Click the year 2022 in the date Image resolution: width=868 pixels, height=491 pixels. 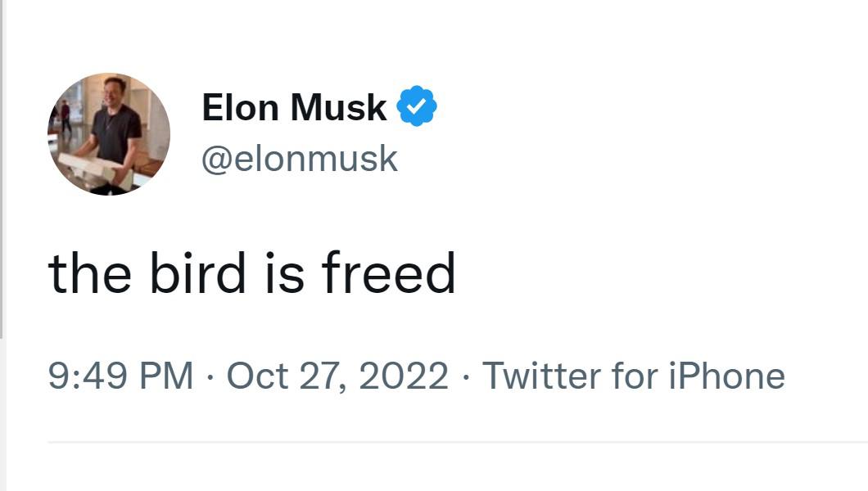pos(403,376)
